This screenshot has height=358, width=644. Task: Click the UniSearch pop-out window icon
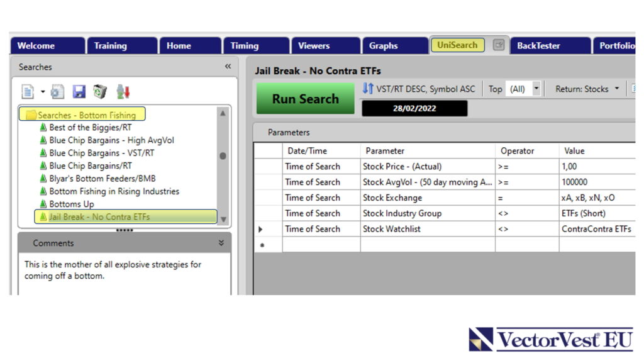499,45
